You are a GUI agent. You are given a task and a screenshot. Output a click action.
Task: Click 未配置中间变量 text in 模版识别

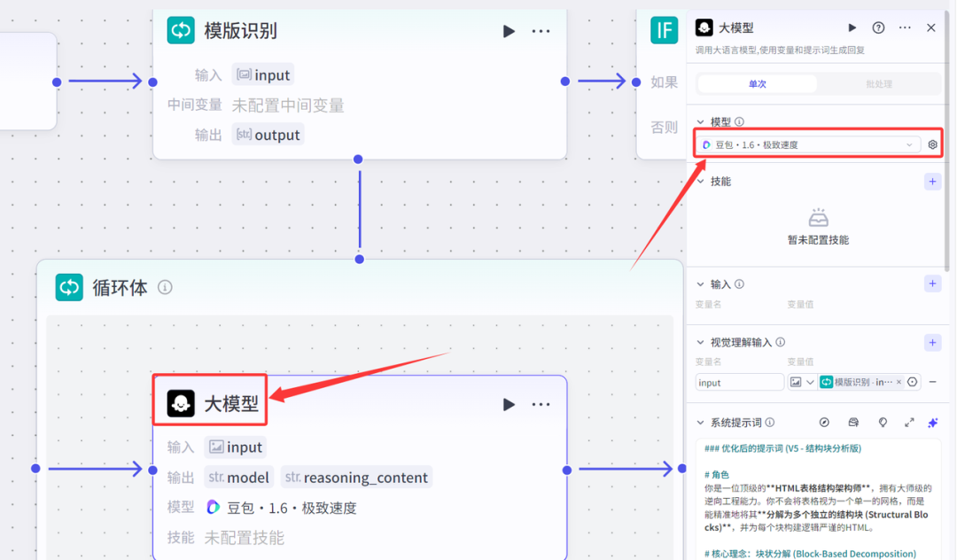pyautogui.click(x=288, y=105)
